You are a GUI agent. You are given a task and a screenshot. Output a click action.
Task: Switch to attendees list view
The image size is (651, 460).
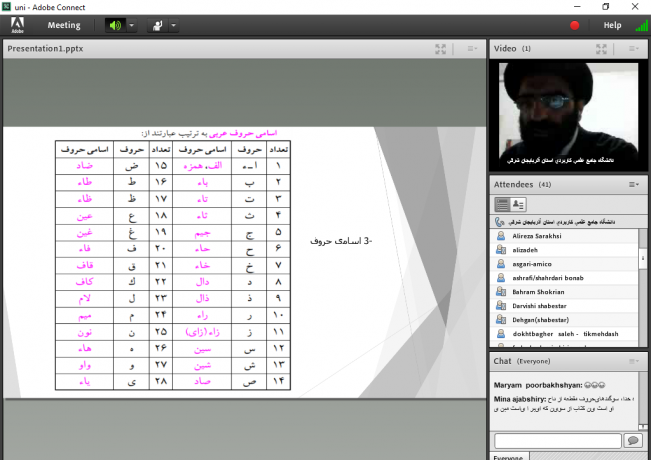(502, 204)
